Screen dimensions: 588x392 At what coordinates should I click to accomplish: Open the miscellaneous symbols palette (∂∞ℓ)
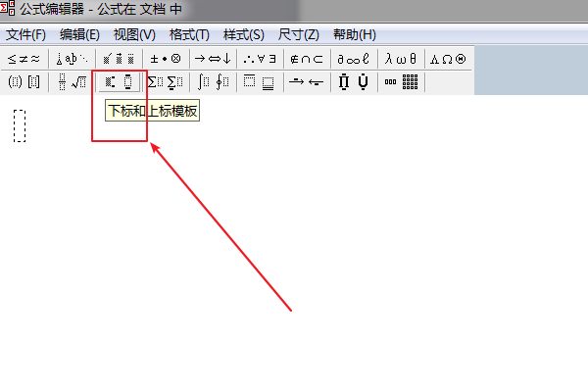(x=354, y=59)
